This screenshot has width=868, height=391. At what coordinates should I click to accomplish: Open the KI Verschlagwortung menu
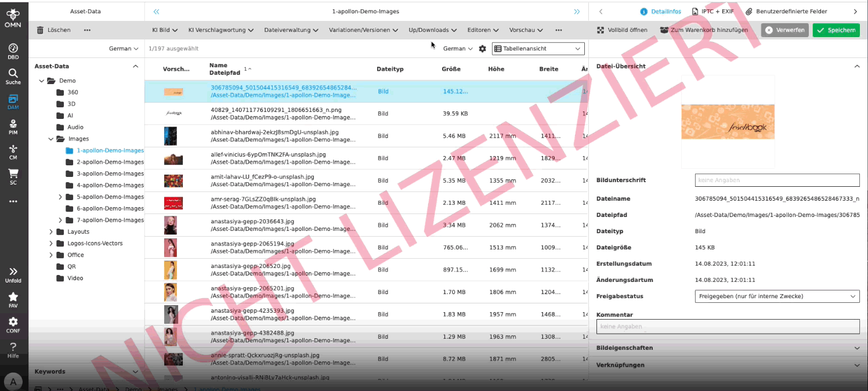[221, 30]
